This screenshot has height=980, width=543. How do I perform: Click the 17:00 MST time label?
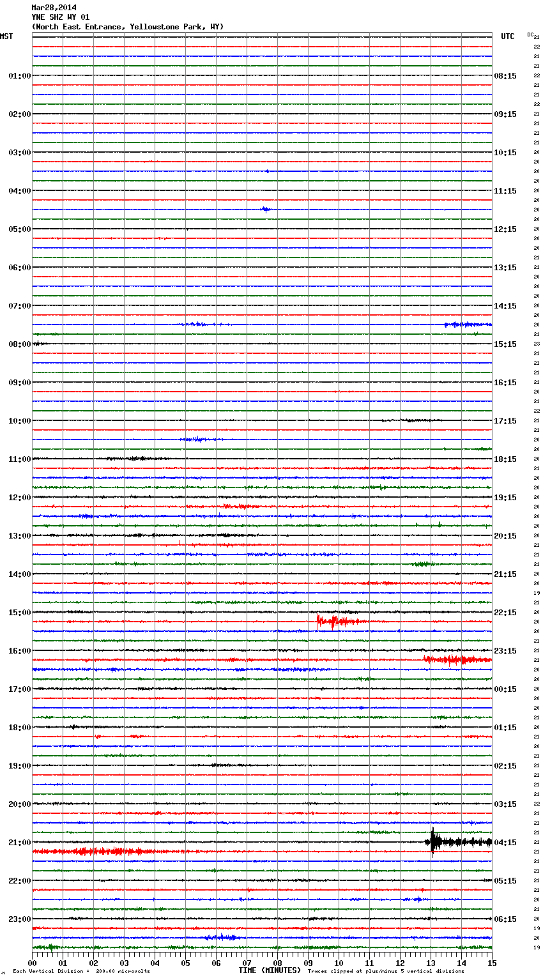pos(20,689)
